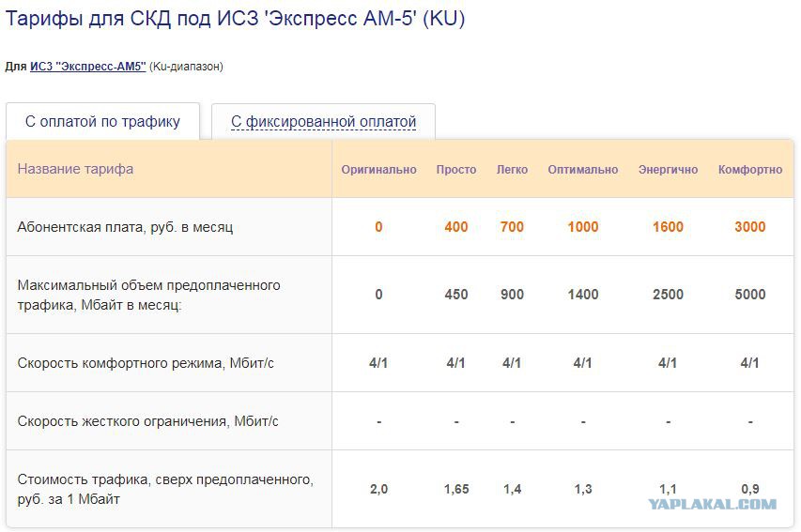Click the 2500 prepaid traffic value

(669, 295)
